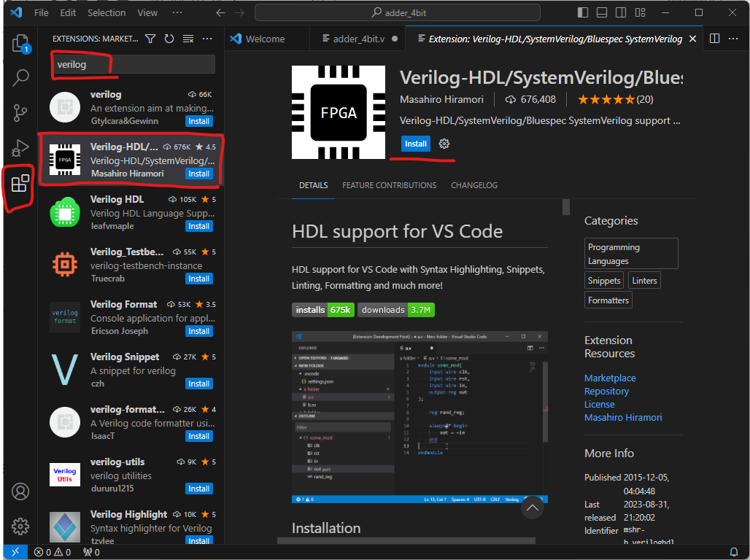The height and width of the screenshot is (560, 750).
Task: Open the Explorer view in activity bar
Action: click(20, 43)
